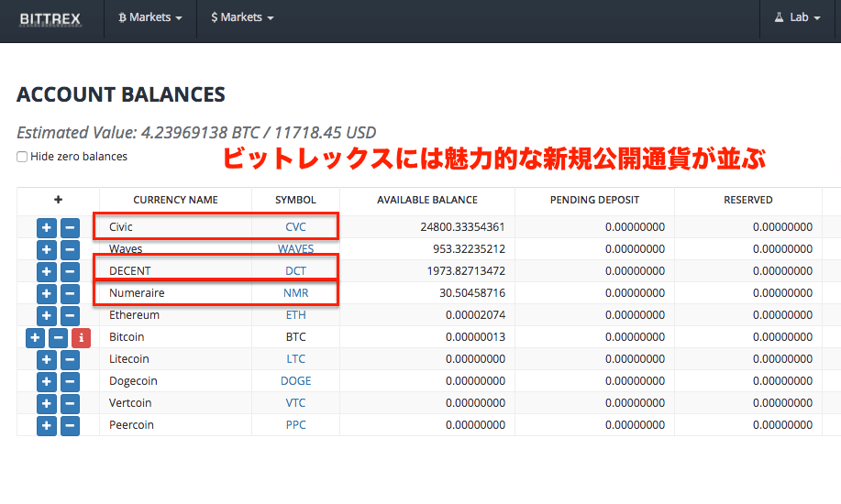This screenshot has width=841, height=504.
Task: Click the withdraw minus icon for Bitcoin
Action: click(59, 338)
